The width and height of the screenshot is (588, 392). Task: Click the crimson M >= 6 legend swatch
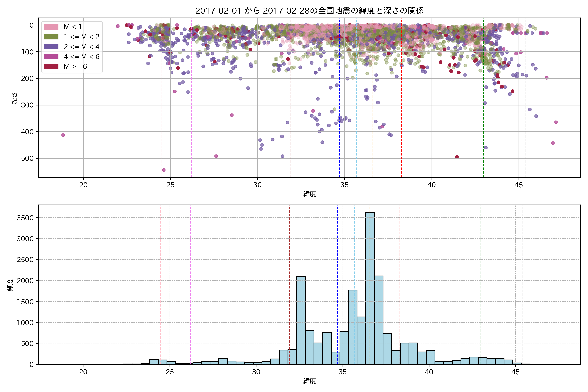pos(51,66)
